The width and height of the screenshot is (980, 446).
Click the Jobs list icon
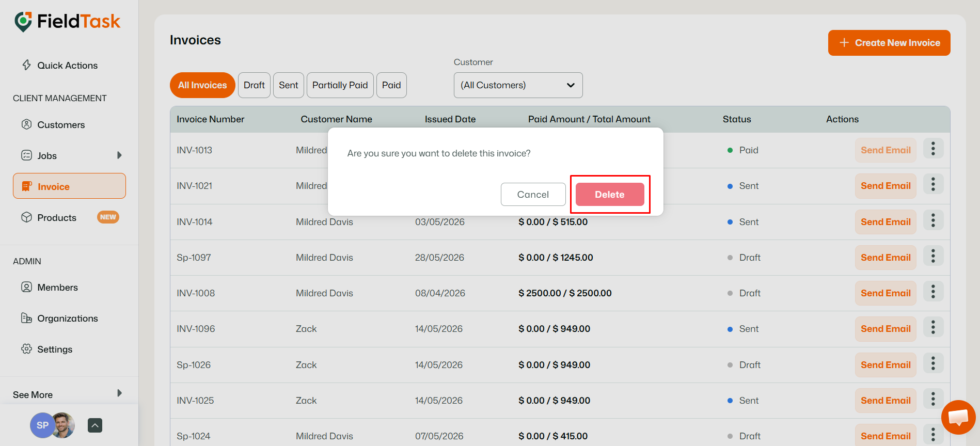point(26,155)
